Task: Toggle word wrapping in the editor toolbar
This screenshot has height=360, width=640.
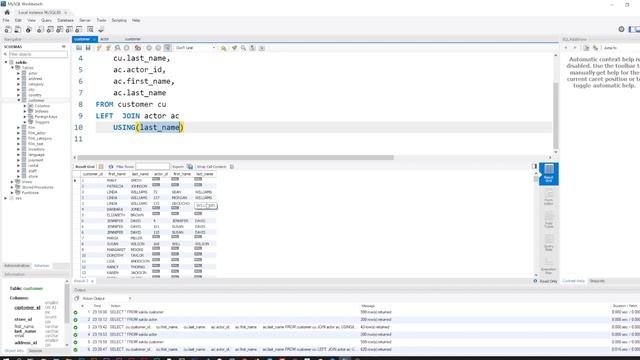Action: (262, 48)
